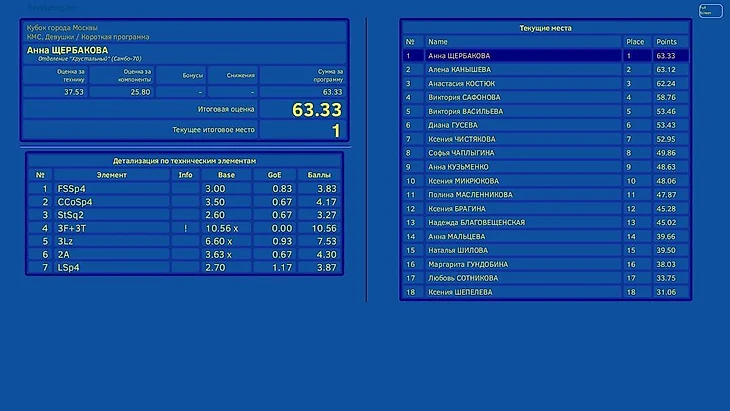
Task: Click the 52.95 points value
Action: [x=666, y=139]
